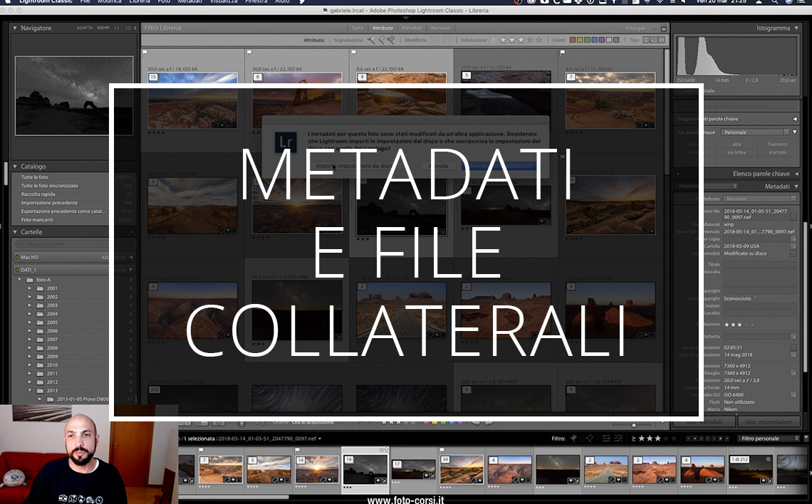This screenshot has width=812, height=504.
Task: Filter by green color label in library filter
Action: 587,40
